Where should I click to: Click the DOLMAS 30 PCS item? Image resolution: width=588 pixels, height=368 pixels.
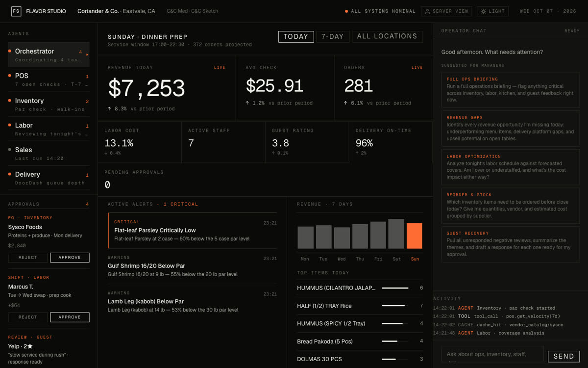[360, 359]
